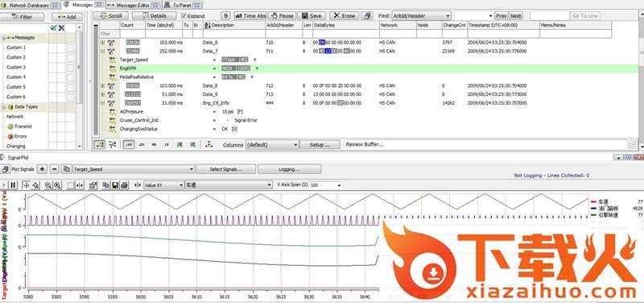
Task: Click the cursor tool next to pan tool
Action: [x=35, y=185]
